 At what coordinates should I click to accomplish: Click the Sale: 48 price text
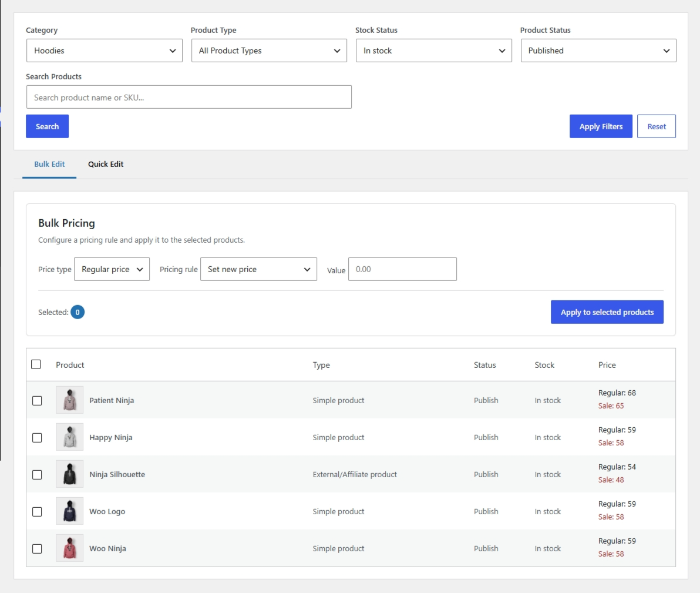pos(611,480)
